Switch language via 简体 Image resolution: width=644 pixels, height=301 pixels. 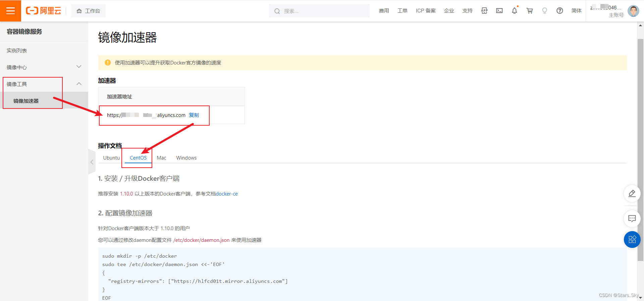pos(577,11)
